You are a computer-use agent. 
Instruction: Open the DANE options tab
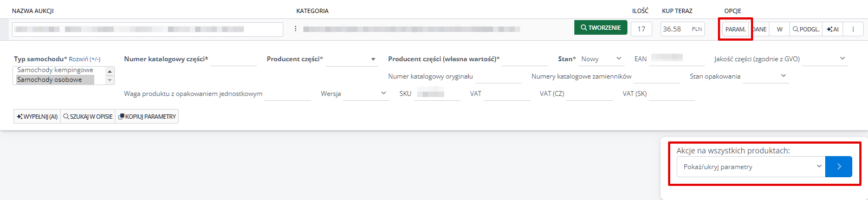[760, 29]
